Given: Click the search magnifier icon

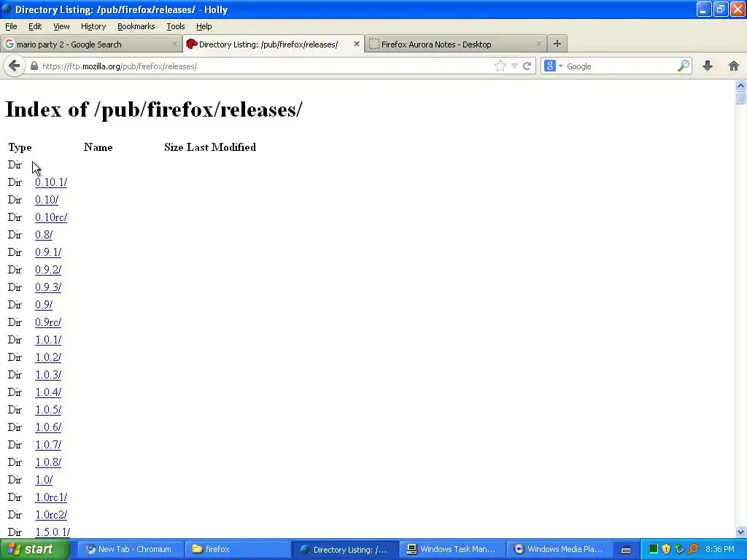Looking at the screenshot, I should (x=684, y=66).
